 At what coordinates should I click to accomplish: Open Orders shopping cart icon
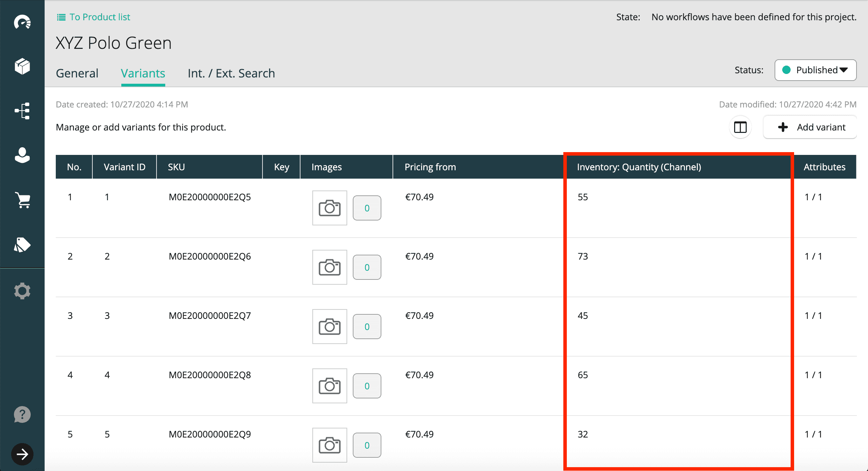pos(22,200)
